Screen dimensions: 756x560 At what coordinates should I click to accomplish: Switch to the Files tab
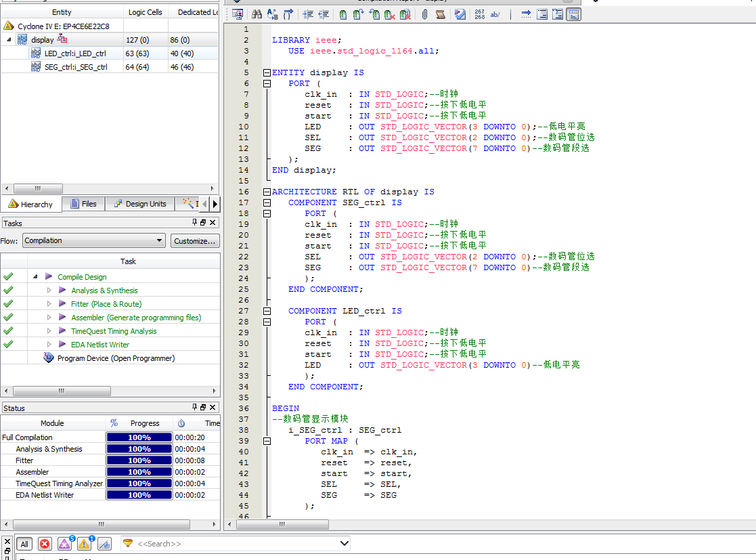point(84,204)
